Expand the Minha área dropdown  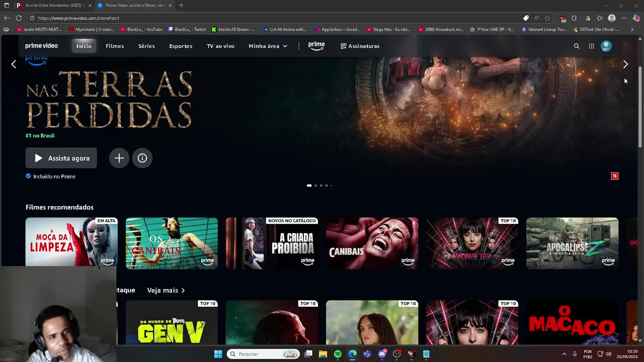tap(268, 46)
